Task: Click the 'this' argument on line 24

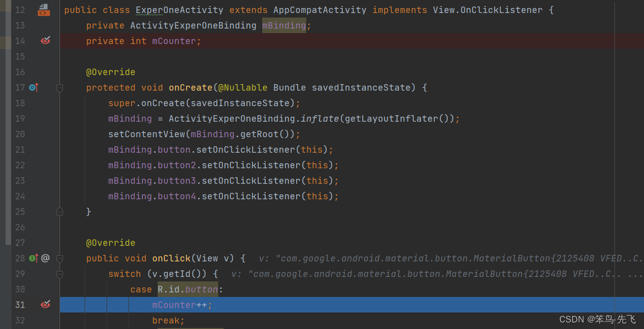Action: click(x=317, y=196)
